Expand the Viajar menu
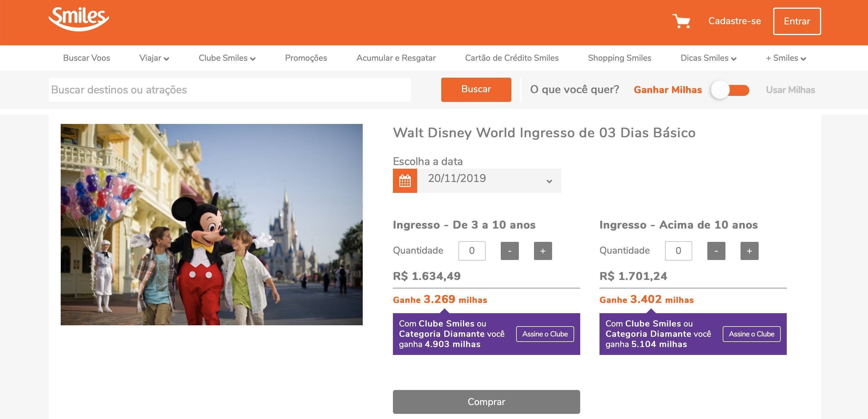 coord(154,58)
